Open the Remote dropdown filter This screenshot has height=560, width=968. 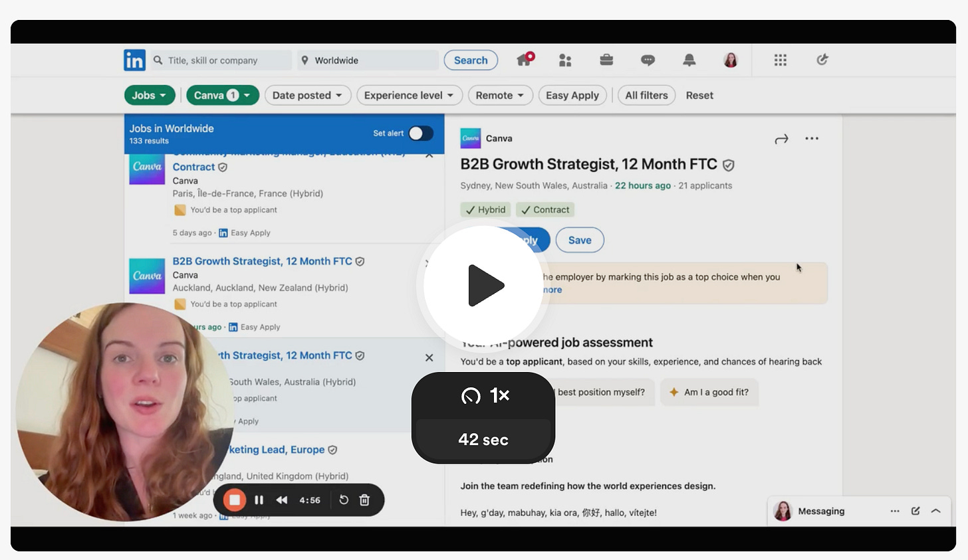tap(500, 95)
